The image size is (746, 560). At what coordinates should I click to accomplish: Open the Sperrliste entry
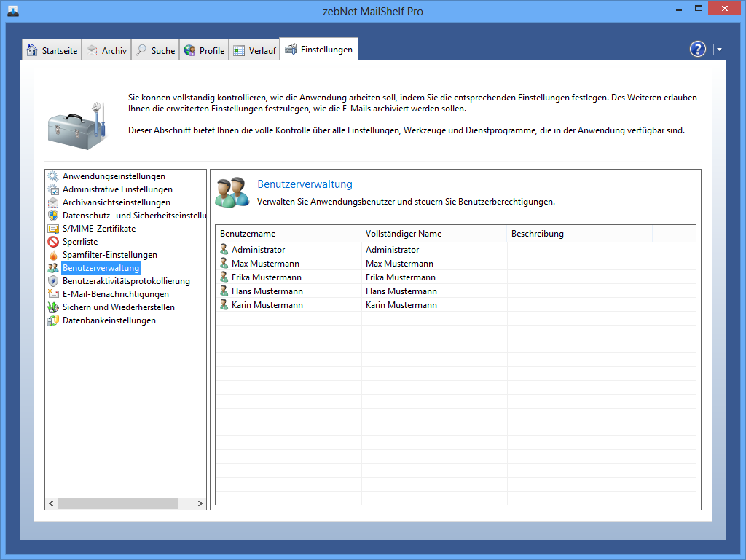coord(80,242)
